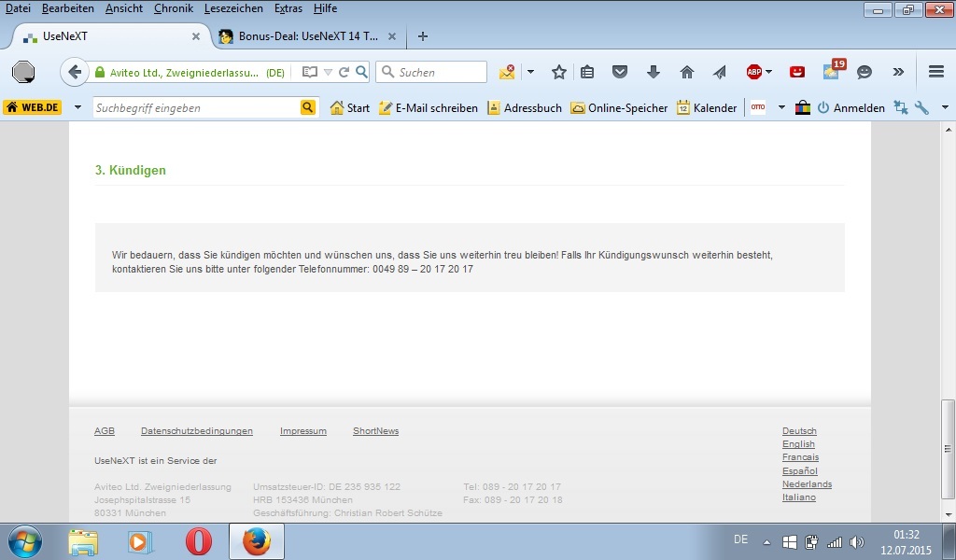The image size is (956, 560).
Task: Open Start in WEB.DE toolbar
Action: coord(350,108)
